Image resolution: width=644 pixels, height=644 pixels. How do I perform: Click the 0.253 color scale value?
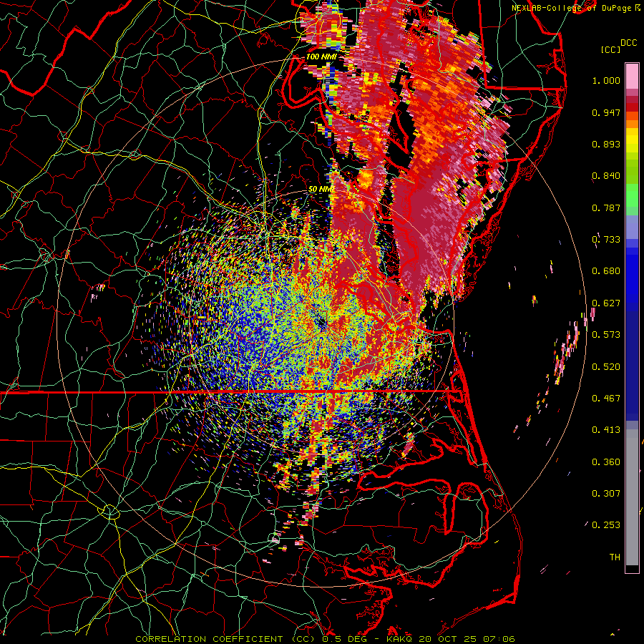tap(606, 525)
